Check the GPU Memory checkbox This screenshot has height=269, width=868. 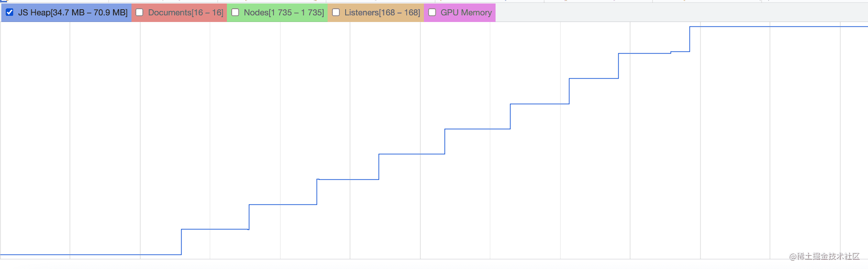click(432, 12)
